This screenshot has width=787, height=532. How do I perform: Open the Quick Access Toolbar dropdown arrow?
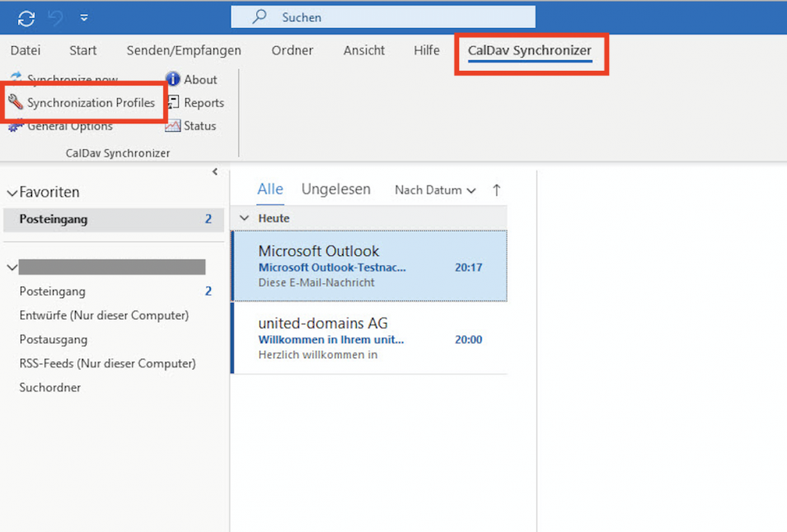tap(84, 17)
